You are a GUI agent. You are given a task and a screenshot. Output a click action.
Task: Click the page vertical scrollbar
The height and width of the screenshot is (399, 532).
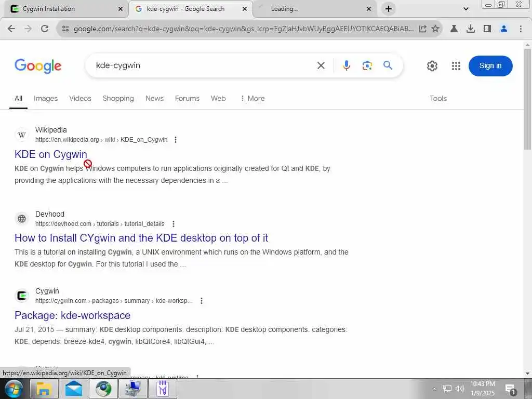point(527,98)
